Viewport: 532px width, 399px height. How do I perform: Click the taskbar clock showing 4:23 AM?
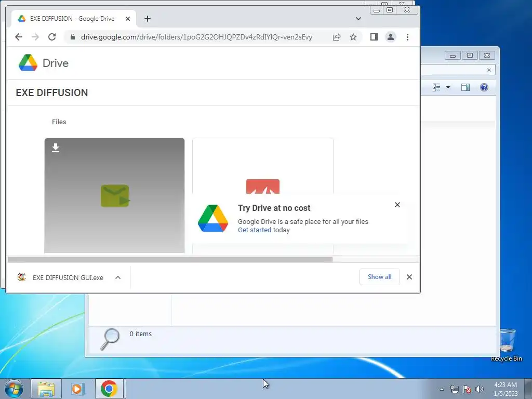pyautogui.click(x=506, y=389)
